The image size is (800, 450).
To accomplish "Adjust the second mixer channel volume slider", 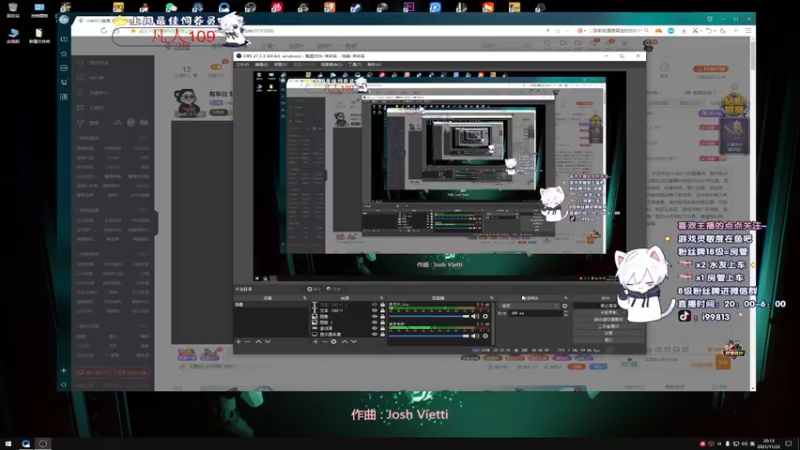I will click(x=429, y=336).
